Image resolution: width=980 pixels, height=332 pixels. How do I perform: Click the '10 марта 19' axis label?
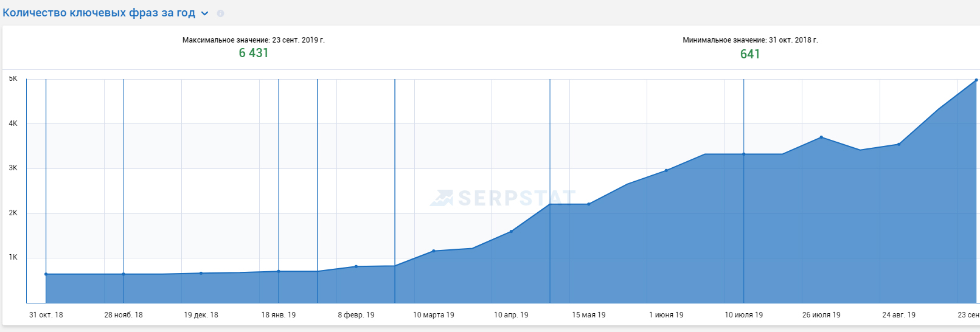pos(434,315)
